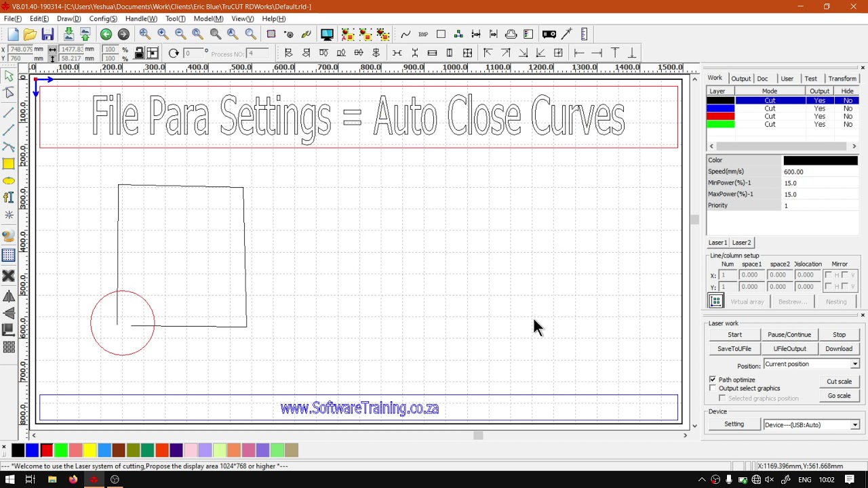Click the Export icon
The width and height of the screenshot is (868, 488).
point(85,35)
